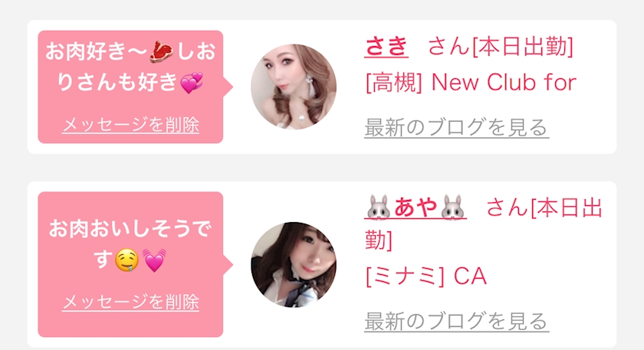
Task: Delete the お肉好き message via メッセージを削除
Action: [130, 125]
